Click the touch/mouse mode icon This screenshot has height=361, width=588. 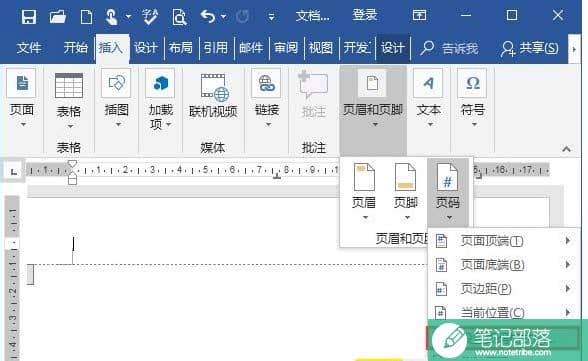pyautogui.click(x=111, y=17)
